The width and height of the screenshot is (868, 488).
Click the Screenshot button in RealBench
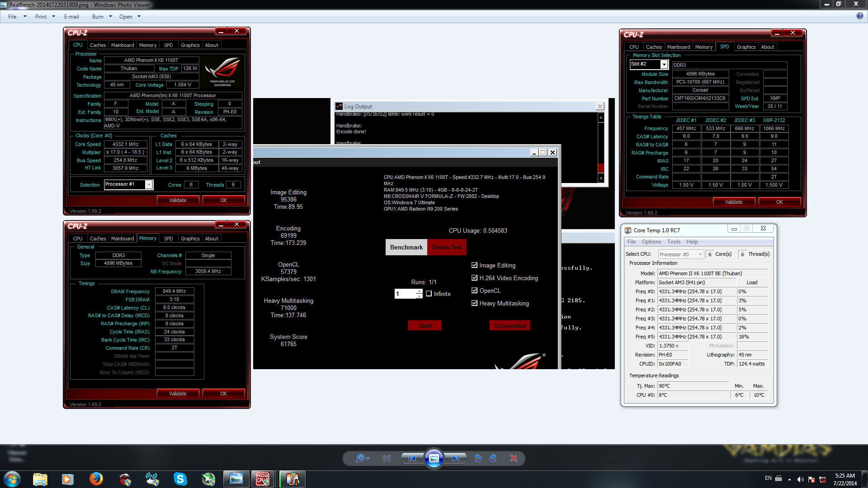(x=510, y=326)
